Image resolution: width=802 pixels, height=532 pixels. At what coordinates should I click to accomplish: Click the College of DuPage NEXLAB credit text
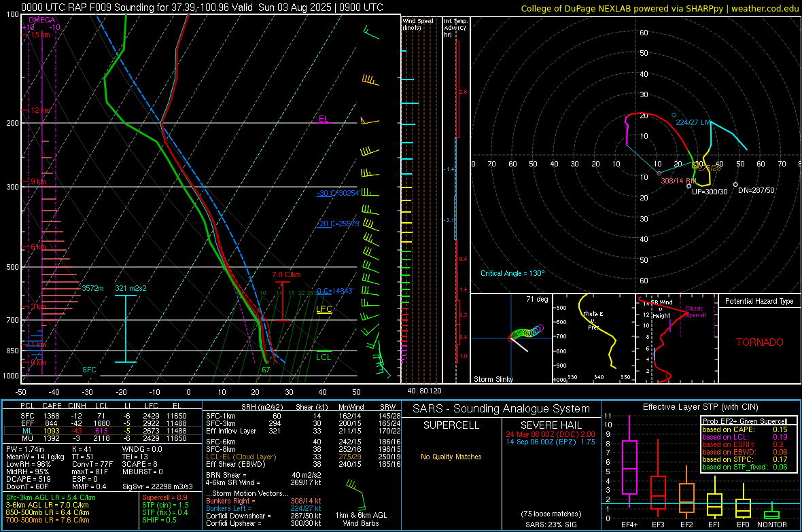click(659, 8)
